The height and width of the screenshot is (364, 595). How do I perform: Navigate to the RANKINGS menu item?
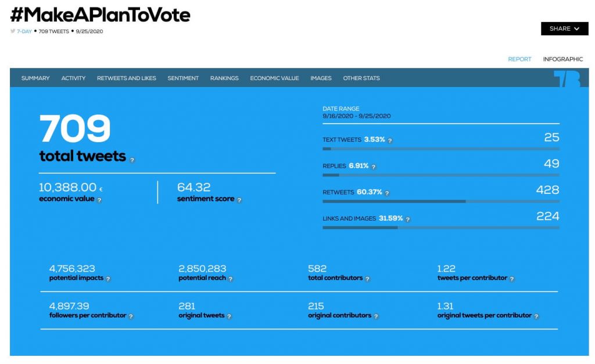(224, 78)
